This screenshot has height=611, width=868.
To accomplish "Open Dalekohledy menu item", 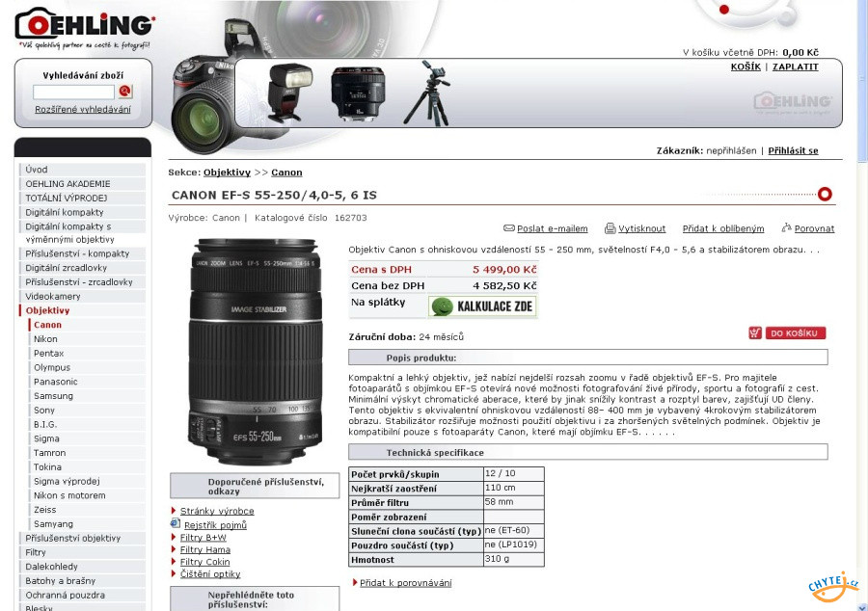I will [x=83, y=567].
